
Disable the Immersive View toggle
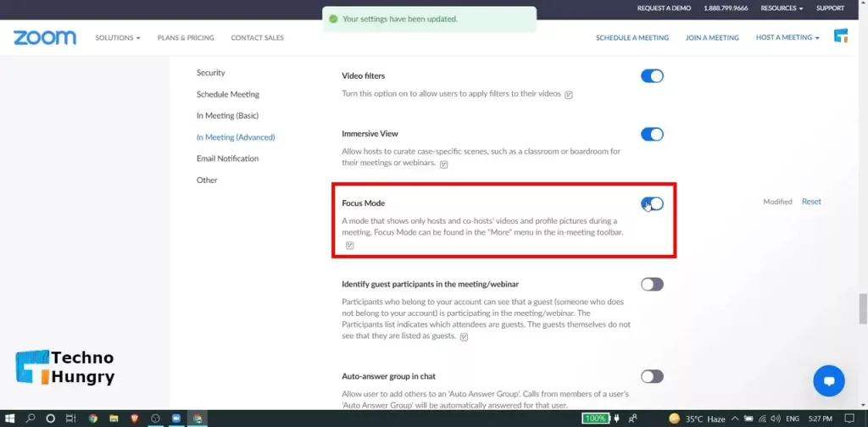pyautogui.click(x=652, y=135)
